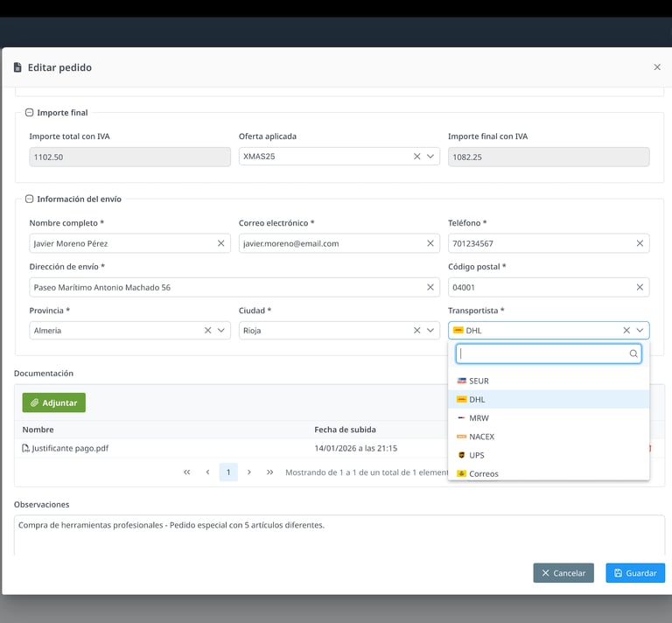Go to previous page of documents
The width and height of the screenshot is (672, 623).
click(207, 472)
